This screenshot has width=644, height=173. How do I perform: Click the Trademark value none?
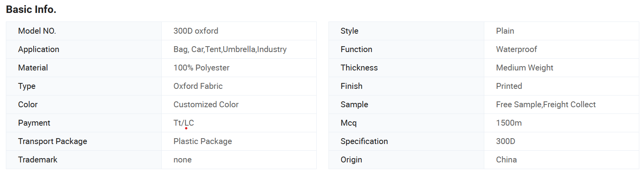182,160
